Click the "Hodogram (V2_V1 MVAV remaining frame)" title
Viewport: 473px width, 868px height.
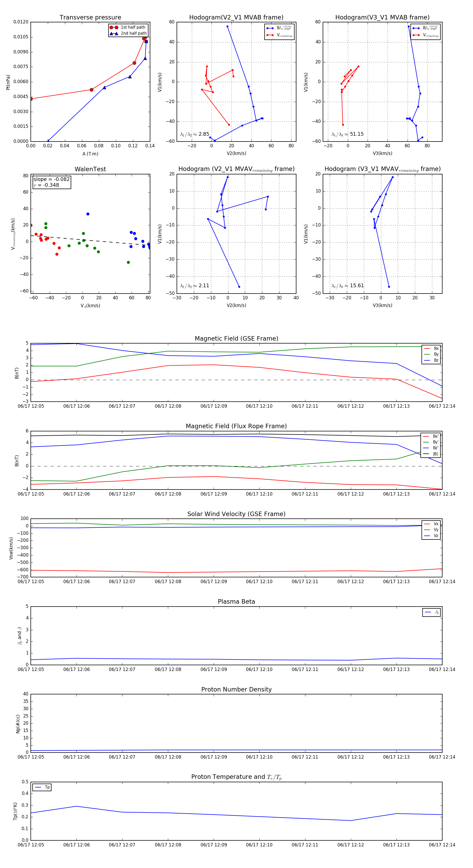(x=236, y=169)
